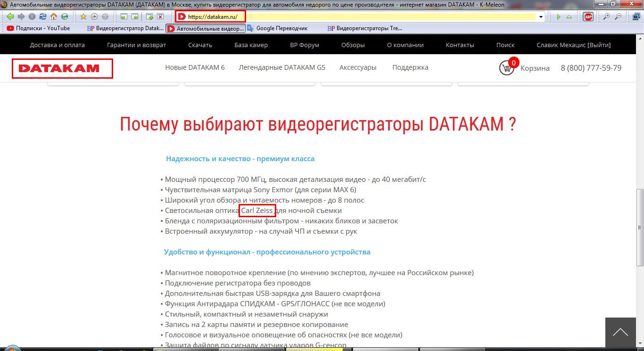Click the Выйти logout link
The width and height of the screenshot is (644, 351).
[599, 45]
